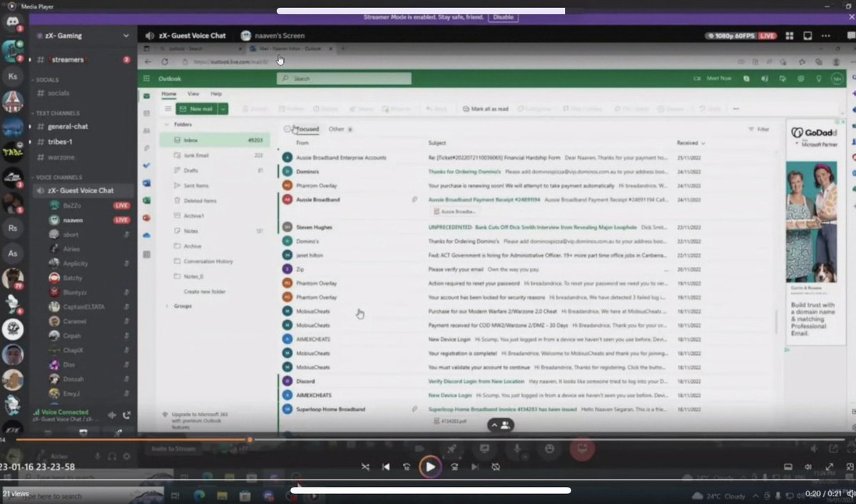Click media player play button
The width and height of the screenshot is (856, 504).
tap(430, 467)
